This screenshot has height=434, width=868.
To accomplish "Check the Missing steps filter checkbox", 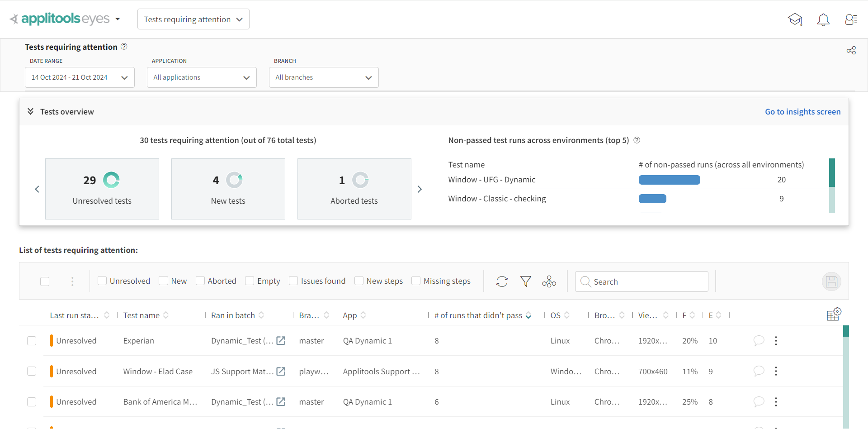I will [416, 281].
